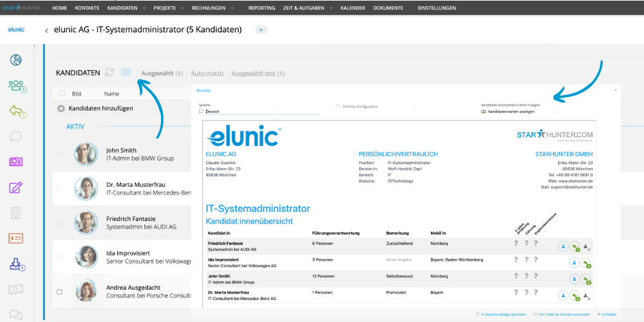The height and width of the screenshot is (322, 644).
Task: Open the grey building sidebar icon
Action: pyautogui.click(x=15, y=213)
